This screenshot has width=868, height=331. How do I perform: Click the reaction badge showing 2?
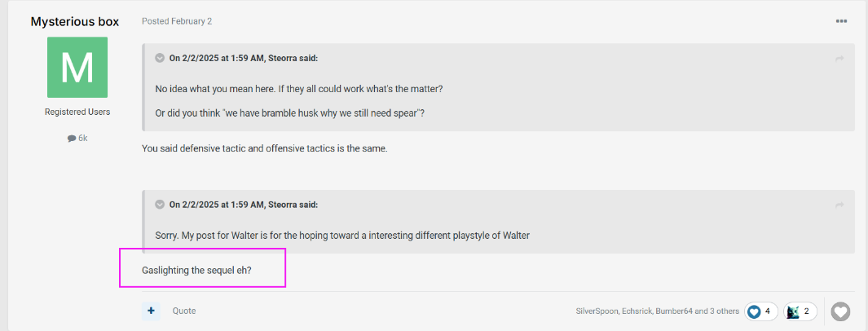pos(799,311)
